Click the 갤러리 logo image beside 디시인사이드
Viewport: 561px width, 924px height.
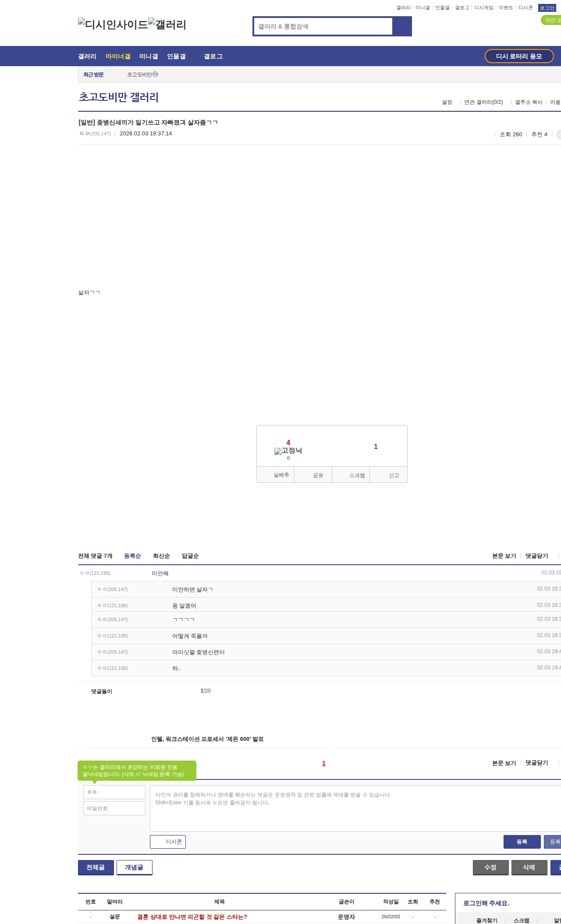167,24
